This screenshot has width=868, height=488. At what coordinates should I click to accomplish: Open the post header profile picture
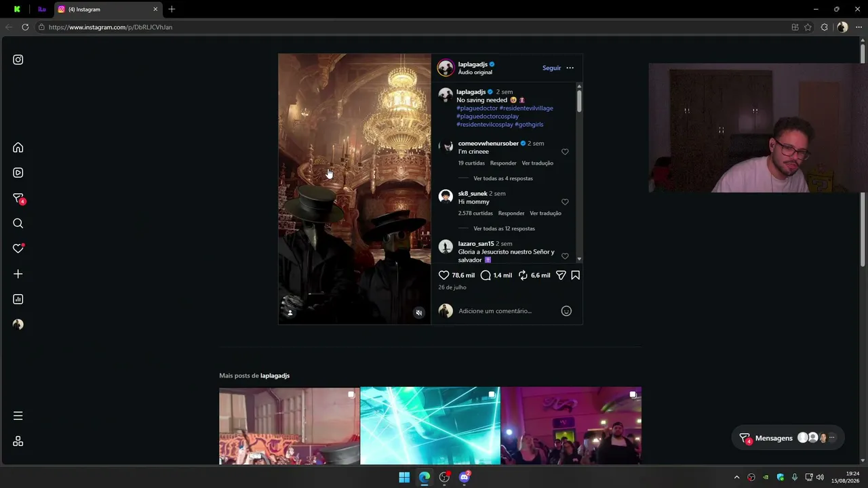pos(446,68)
